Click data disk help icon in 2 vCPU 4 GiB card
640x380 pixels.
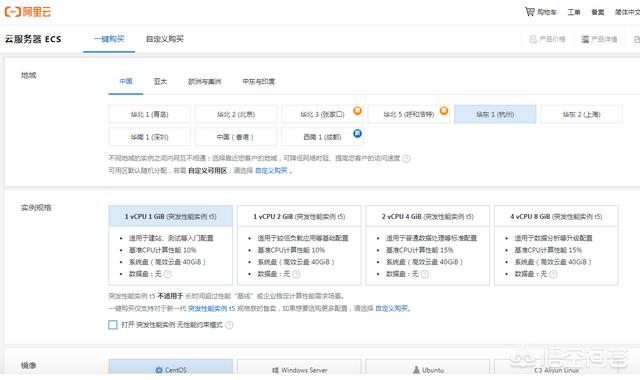(425, 274)
